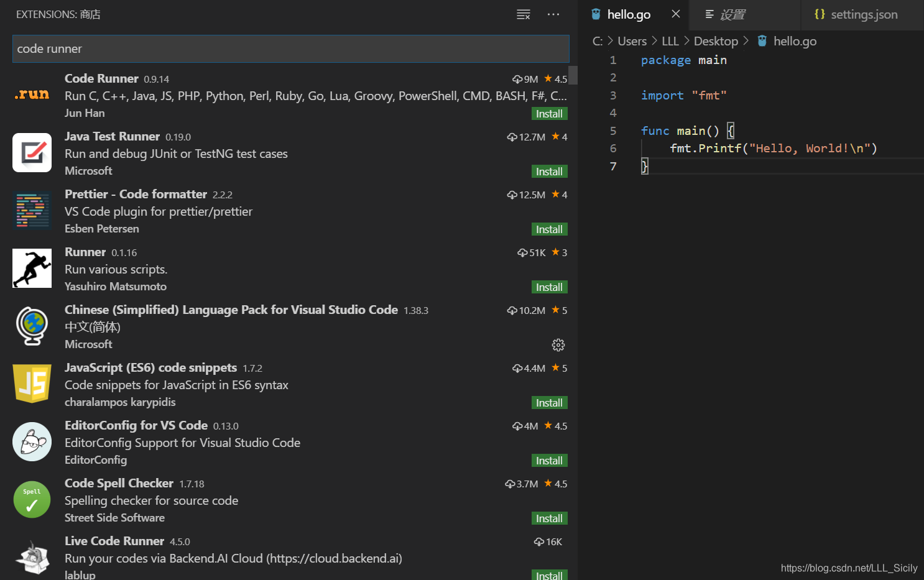The image size is (924, 580).
Task: Open the hello.go breadcrumb segment
Action: [795, 41]
